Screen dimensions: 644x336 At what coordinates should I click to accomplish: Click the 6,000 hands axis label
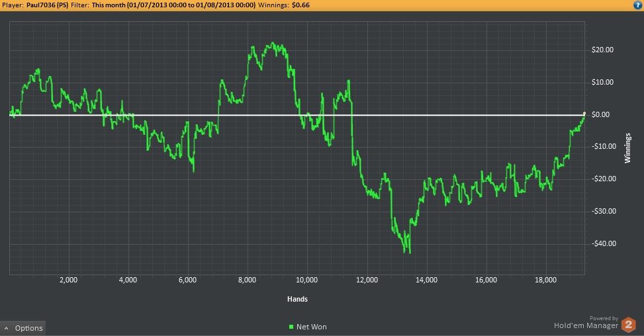188,280
